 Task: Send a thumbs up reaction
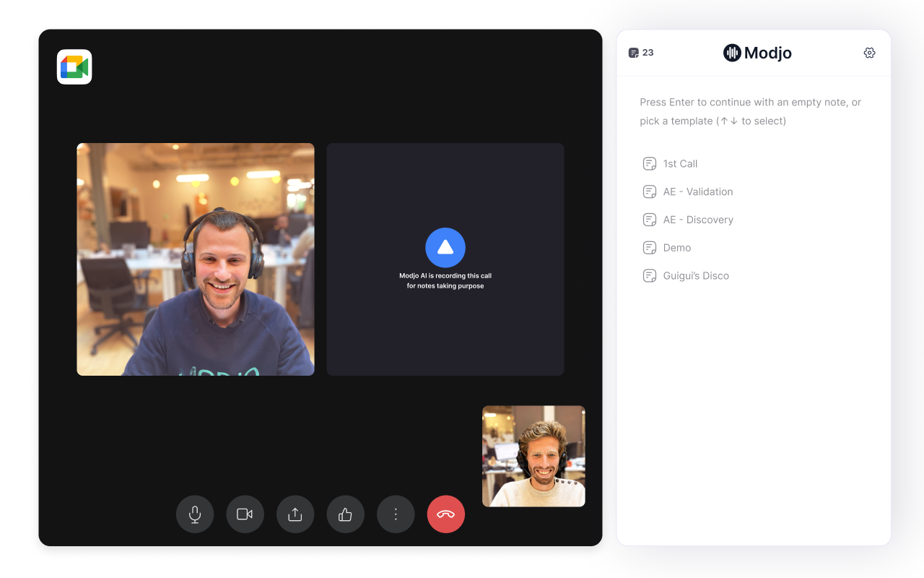tap(345, 514)
